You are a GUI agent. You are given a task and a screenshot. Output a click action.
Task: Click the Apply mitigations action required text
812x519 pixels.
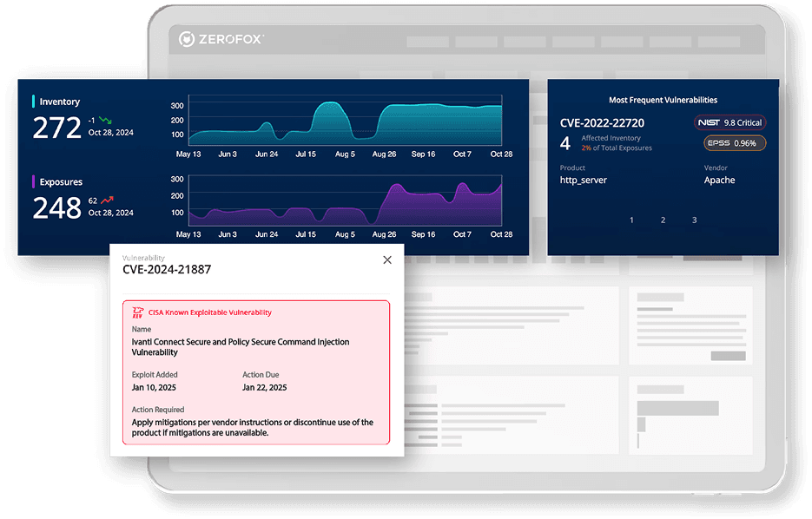coord(252,427)
